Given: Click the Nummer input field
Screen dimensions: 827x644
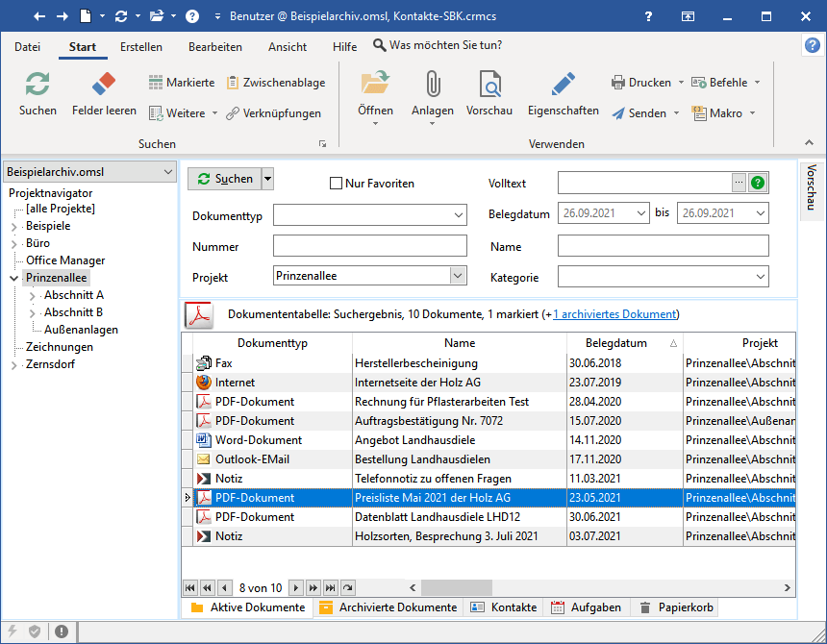Looking at the screenshot, I should [369, 247].
